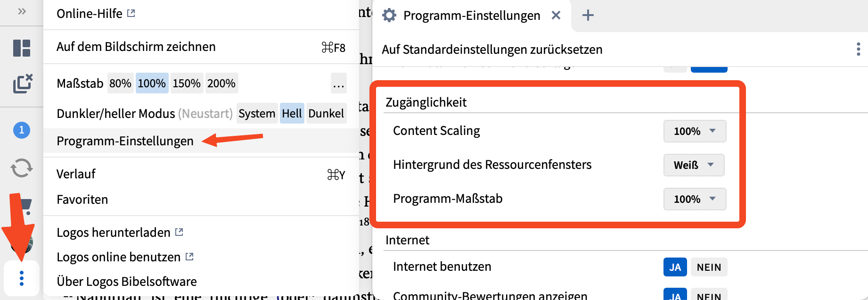Open the notification badge showing 1

pos(22,130)
